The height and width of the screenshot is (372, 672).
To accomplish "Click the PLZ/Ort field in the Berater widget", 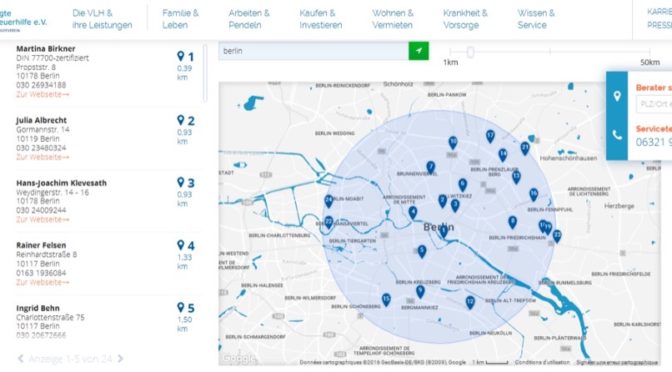I will (654, 104).
